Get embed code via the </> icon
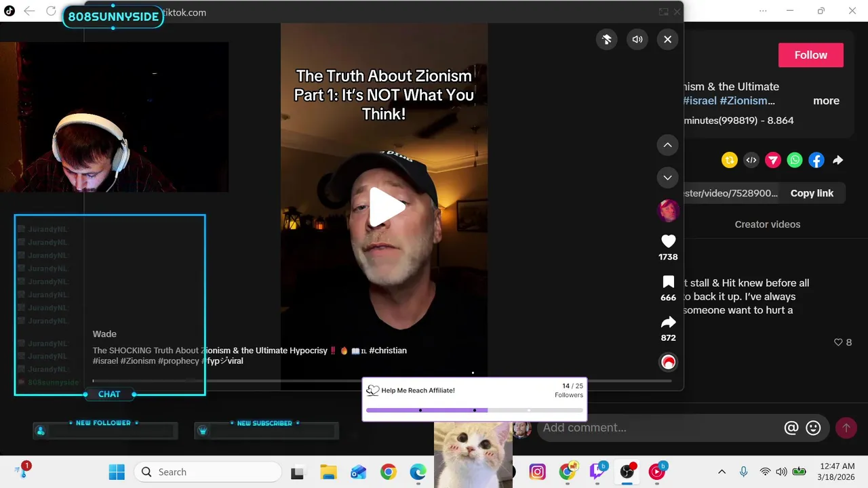The height and width of the screenshot is (488, 868). tap(751, 160)
